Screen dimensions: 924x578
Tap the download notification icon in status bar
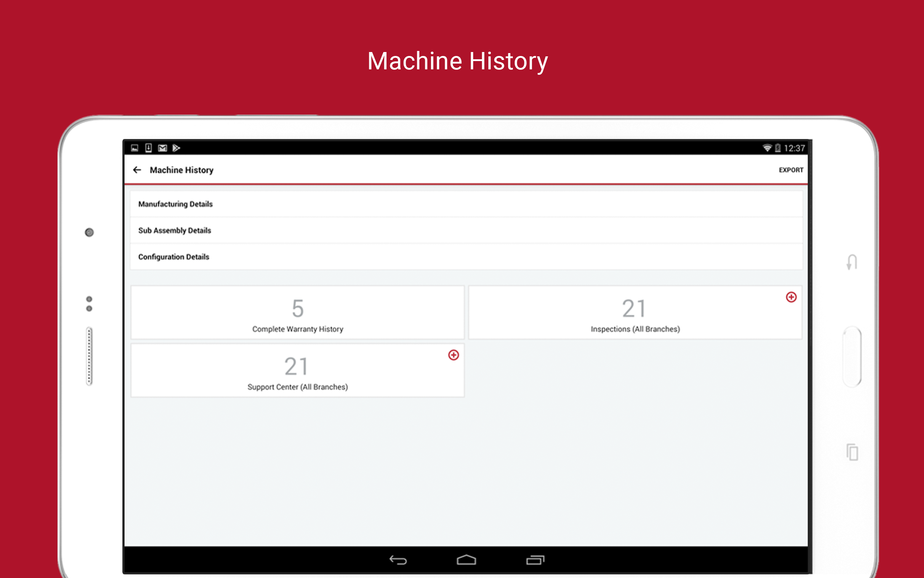pyautogui.click(x=149, y=148)
